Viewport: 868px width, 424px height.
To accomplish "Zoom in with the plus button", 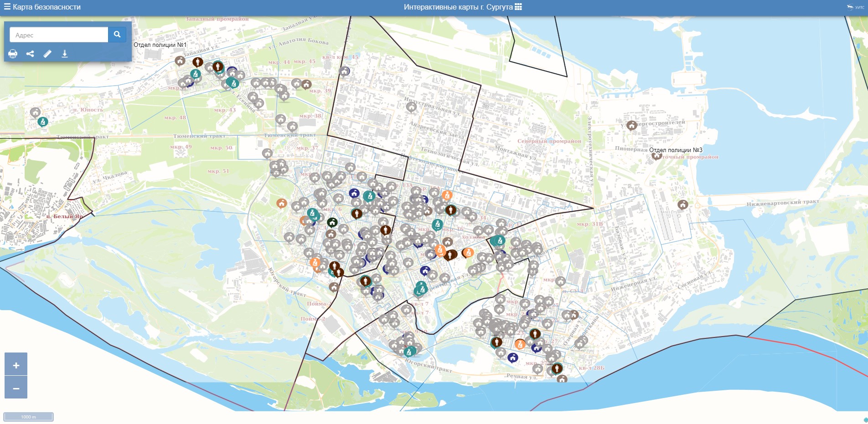I will pos(16,365).
